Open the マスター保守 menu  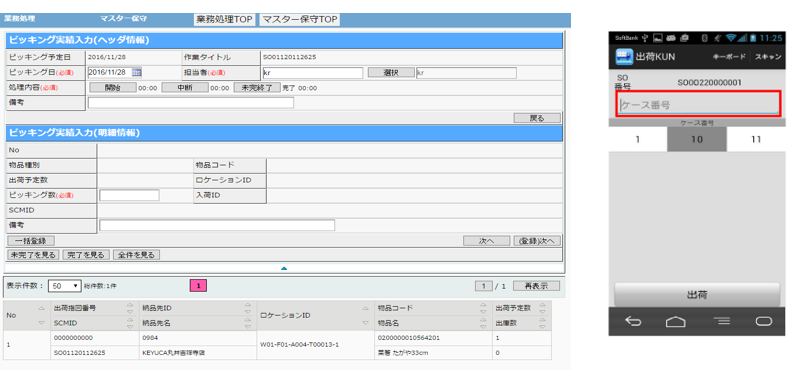click(124, 18)
